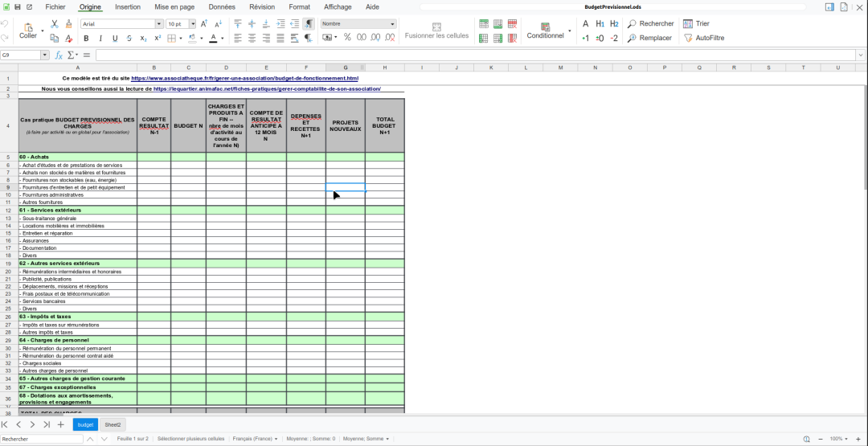The width and height of the screenshot is (868, 446).
Task: Open the borders dropdown arrow
Action: coord(181,39)
